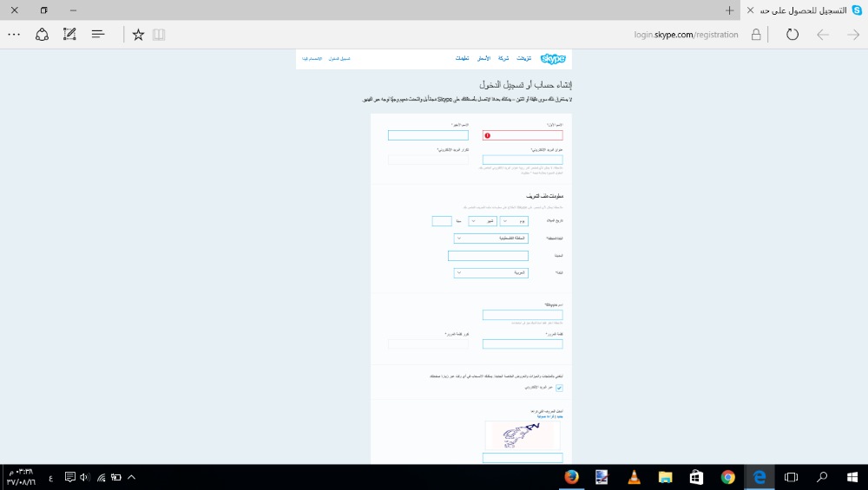Viewport: 868px width, 490px height.
Task: Click the Share icon in Edge toolbar
Action: tap(42, 35)
